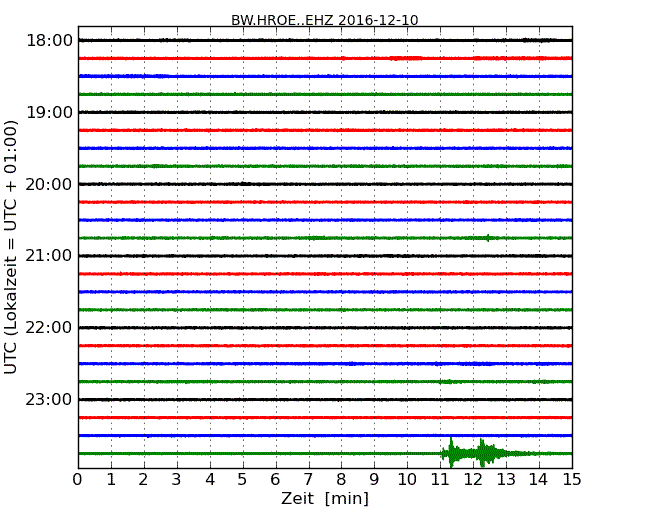
Task: Select the 18:00 time label
Action: pyautogui.click(x=49, y=41)
